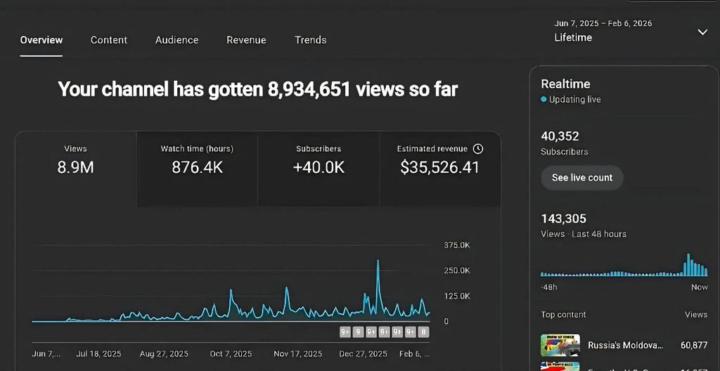Expand the date range chevron arrow
Screen dimensions: 720x371
(x=703, y=32)
